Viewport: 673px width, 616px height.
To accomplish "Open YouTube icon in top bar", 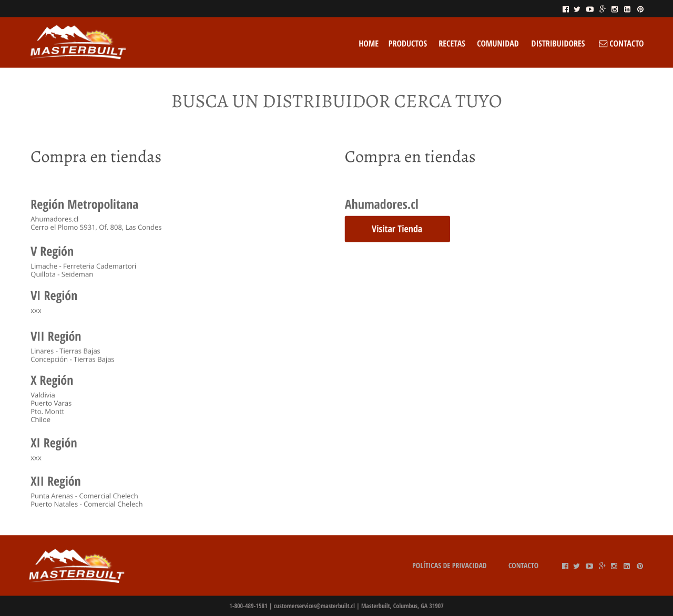I will (x=589, y=9).
